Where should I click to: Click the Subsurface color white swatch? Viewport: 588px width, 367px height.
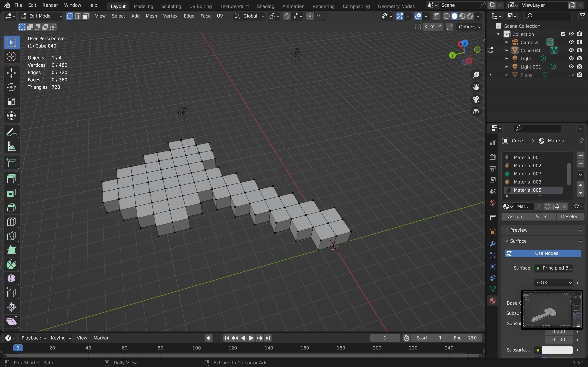pyautogui.click(x=557, y=350)
